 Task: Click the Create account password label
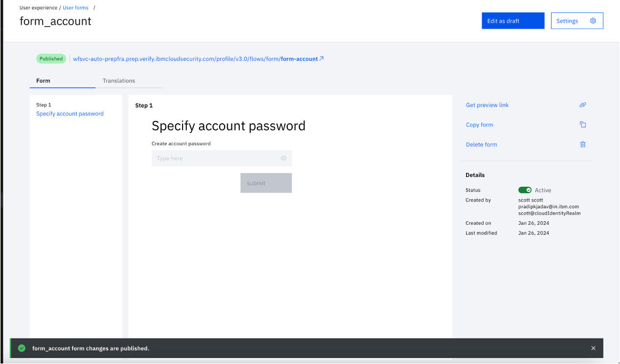181,143
